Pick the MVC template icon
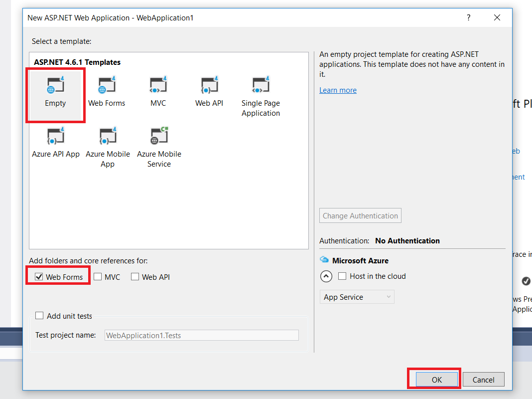This screenshot has height=399, width=532. 158,85
